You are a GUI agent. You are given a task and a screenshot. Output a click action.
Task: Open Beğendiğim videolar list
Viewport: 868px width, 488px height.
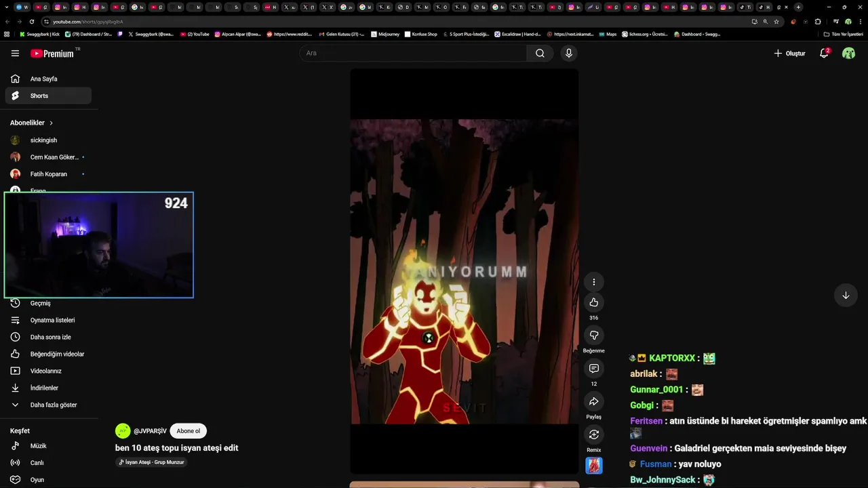[x=48, y=354]
